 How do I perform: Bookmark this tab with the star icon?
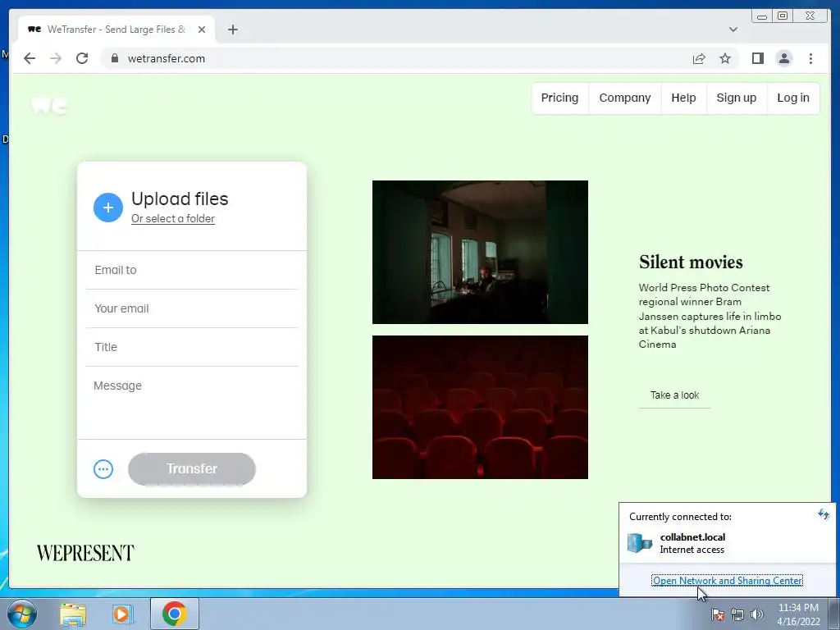tap(725, 58)
